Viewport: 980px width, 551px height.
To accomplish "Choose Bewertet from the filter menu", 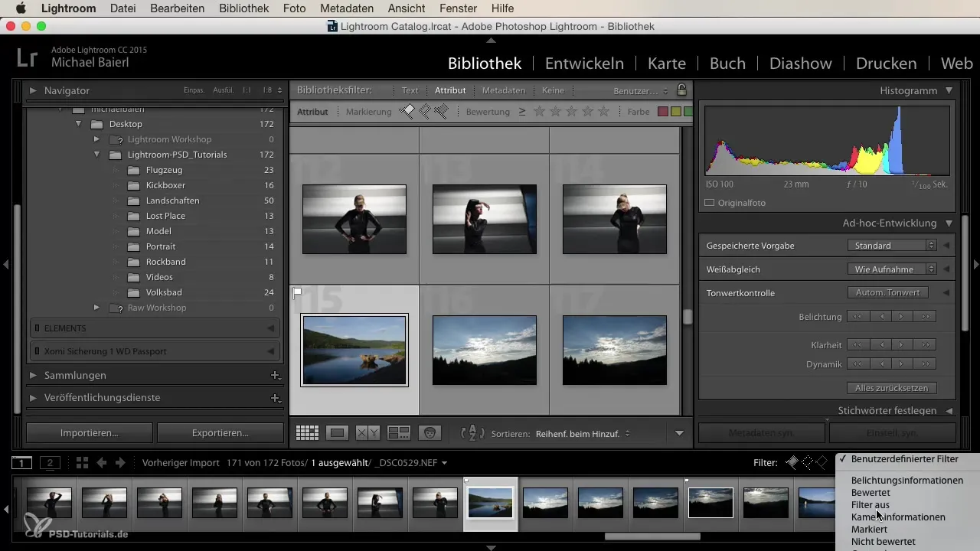I will coord(871,493).
